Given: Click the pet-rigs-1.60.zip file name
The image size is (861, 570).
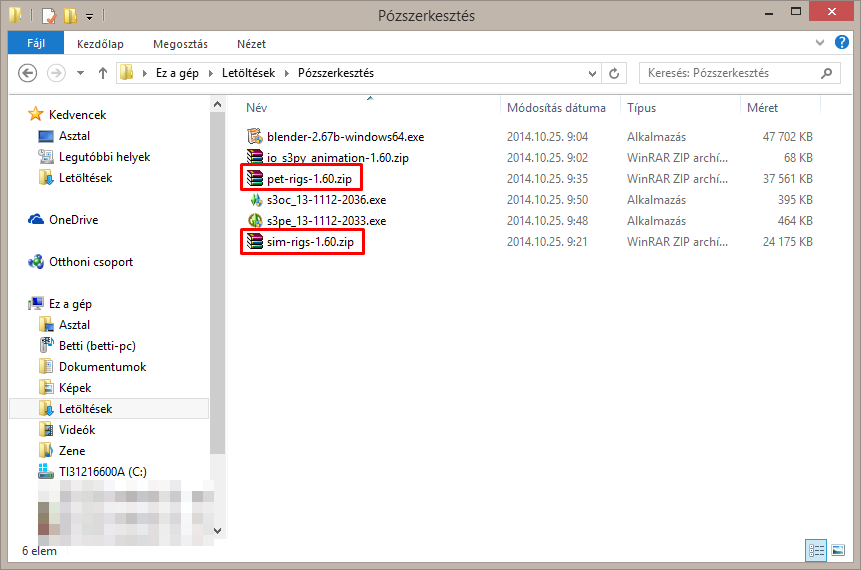Looking at the screenshot, I should [309, 178].
